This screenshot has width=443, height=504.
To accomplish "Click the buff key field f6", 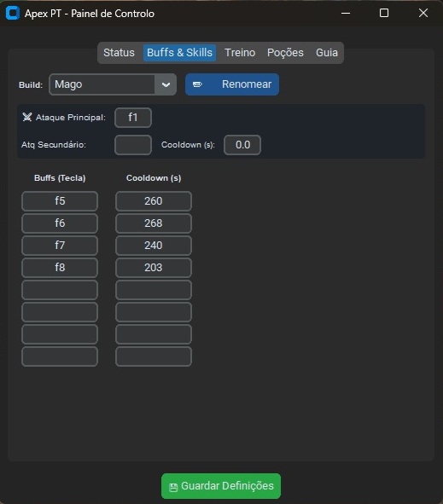I will pos(60,223).
